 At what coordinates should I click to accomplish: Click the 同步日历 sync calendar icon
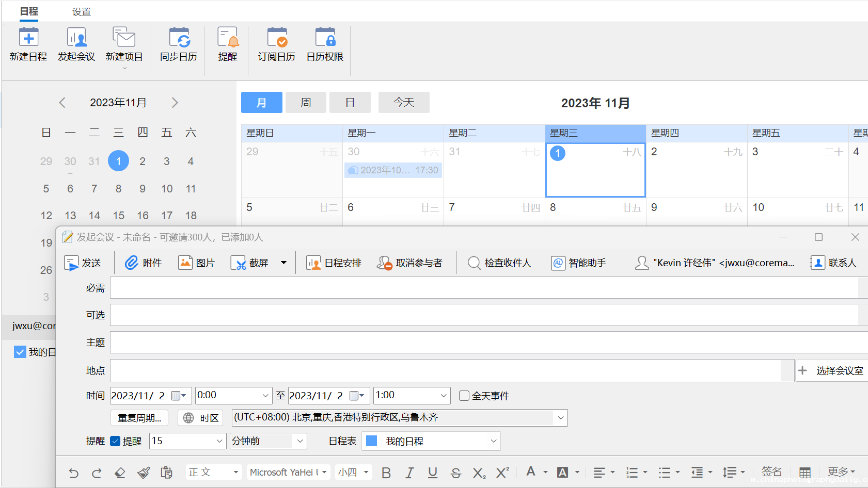click(x=179, y=38)
